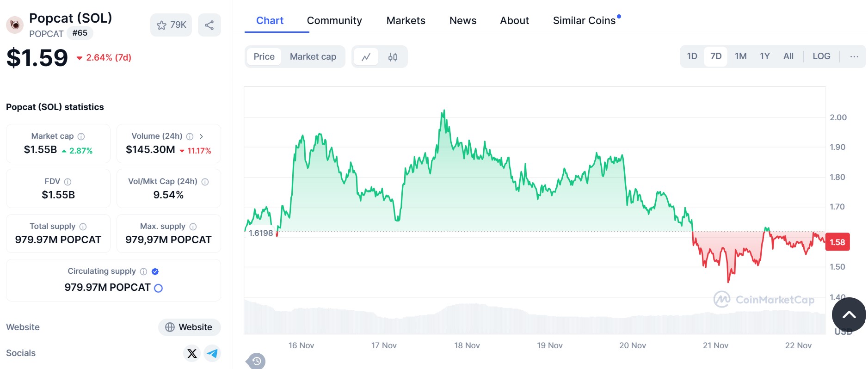The image size is (868, 369).
Task: Click the Popcat (SOL) statistics heading
Action: (x=55, y=107)
